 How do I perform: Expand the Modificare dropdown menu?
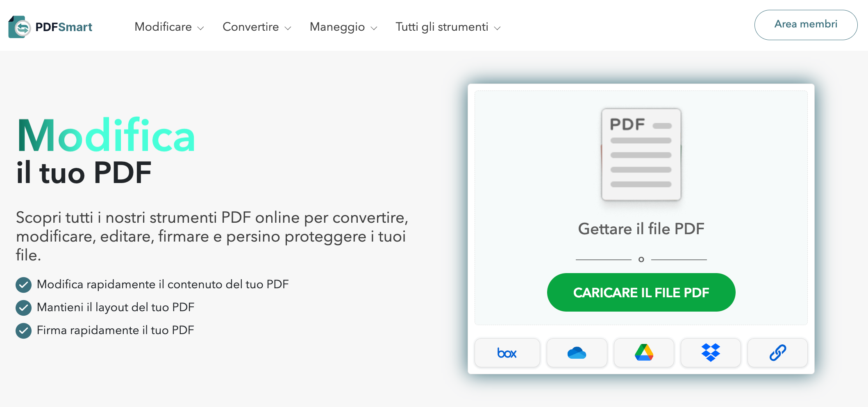[168, 27]
